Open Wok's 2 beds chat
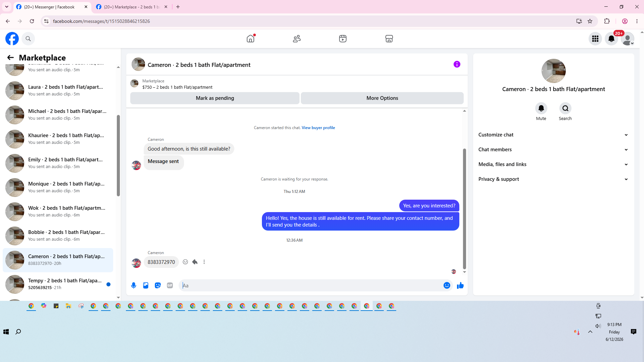This screenshot has width=644, height=362. (58, 211)
